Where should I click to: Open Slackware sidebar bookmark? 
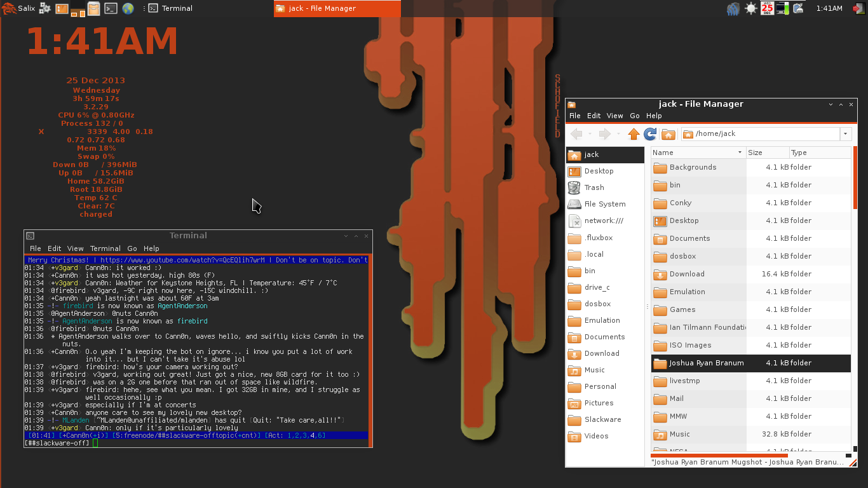tap(605, 419)
